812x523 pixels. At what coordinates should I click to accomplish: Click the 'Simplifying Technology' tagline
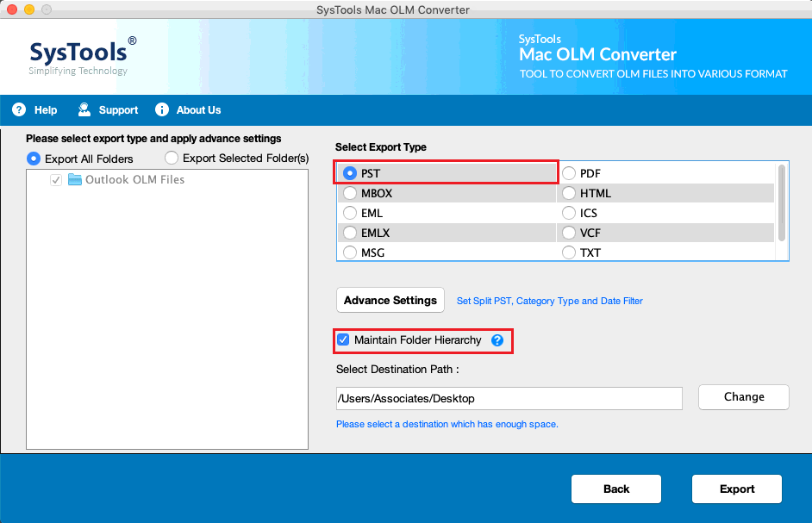[x=78, y=71]
